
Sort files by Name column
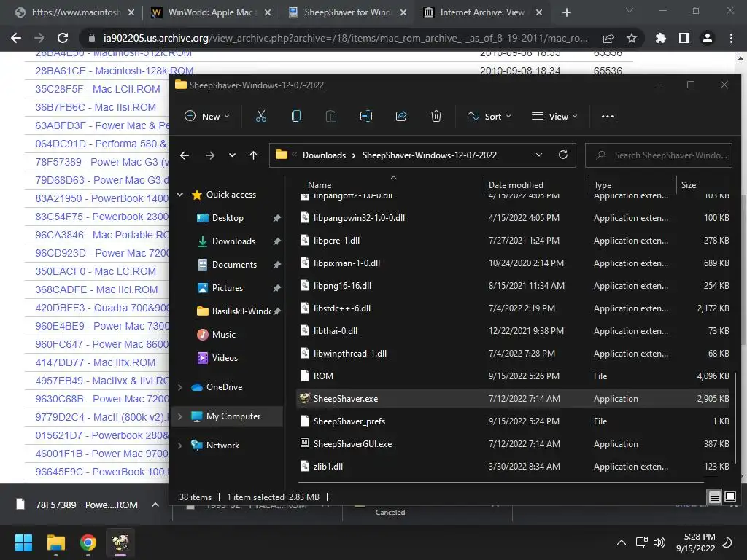pyautogui.click(x=320, y=184)
